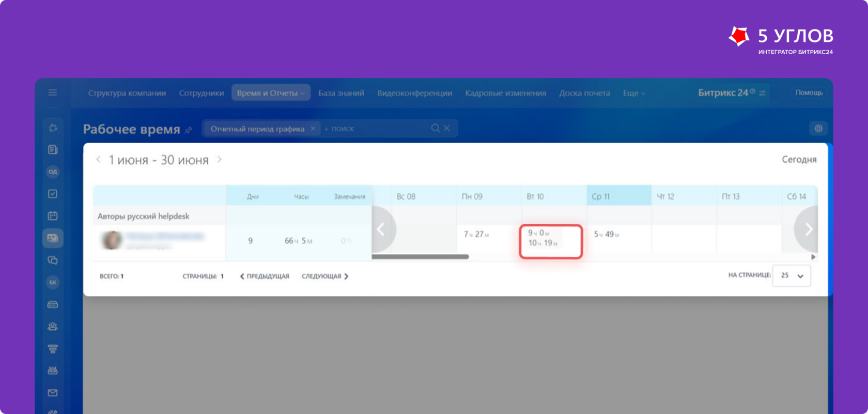Open the tasks checkmark sidebar icon
The image size is (868, 414).
pyautogui.click(x=53, y=194)
